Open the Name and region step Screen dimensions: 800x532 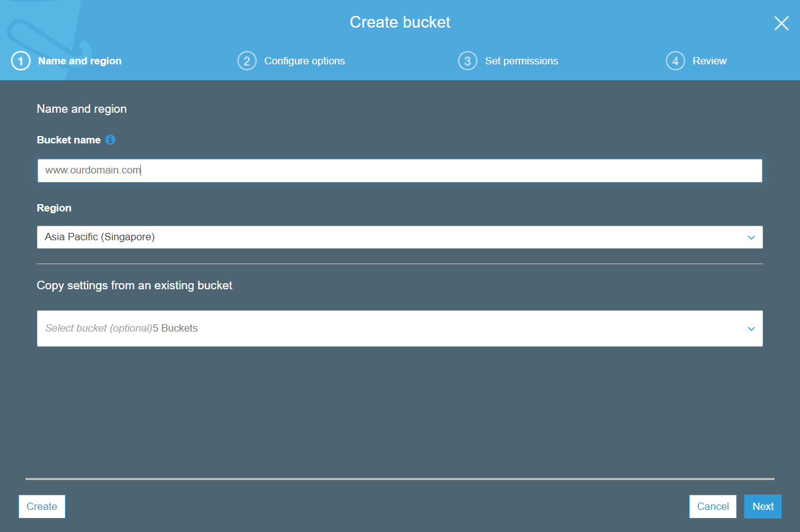click(80, 61)
